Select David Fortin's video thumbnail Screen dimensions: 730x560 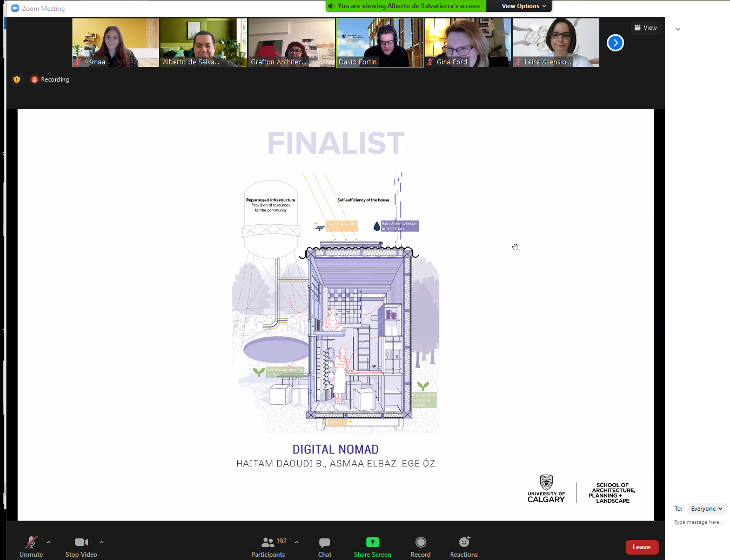(x=380, y=42)
